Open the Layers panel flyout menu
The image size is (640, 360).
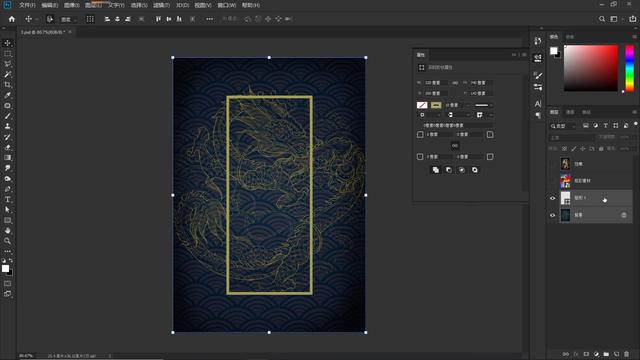pyautogui.click(x=634, y=112)
